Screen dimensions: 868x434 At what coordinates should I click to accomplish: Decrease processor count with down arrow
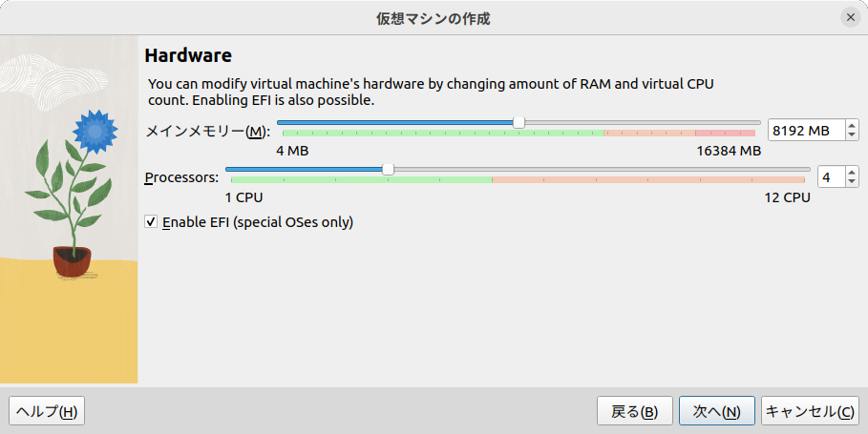click(852, 182)
